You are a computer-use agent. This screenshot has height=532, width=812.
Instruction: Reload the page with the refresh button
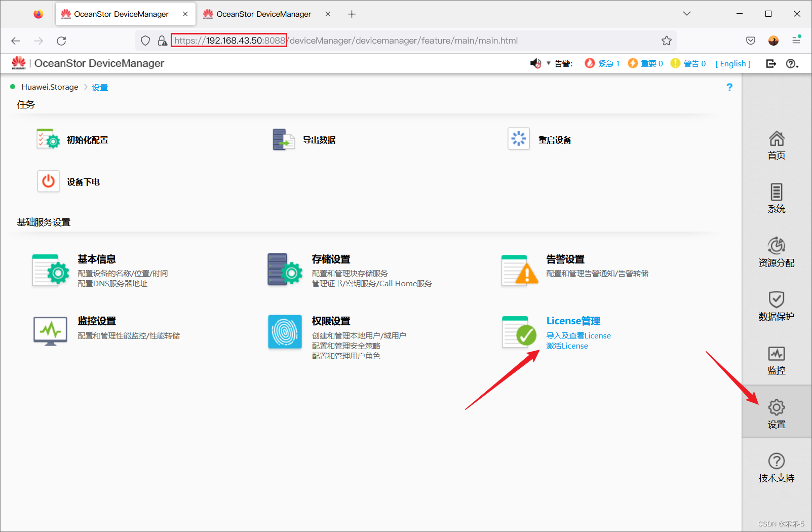point(61,41)
